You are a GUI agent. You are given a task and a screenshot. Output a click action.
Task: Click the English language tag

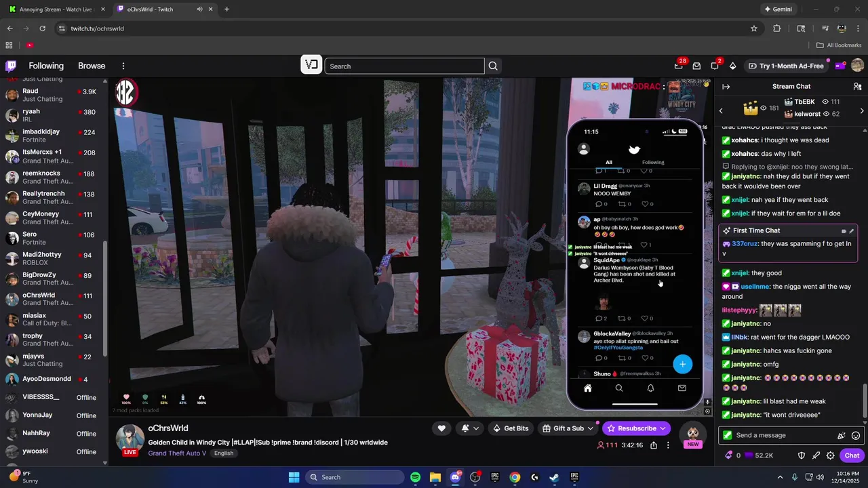tap(224, 453)
